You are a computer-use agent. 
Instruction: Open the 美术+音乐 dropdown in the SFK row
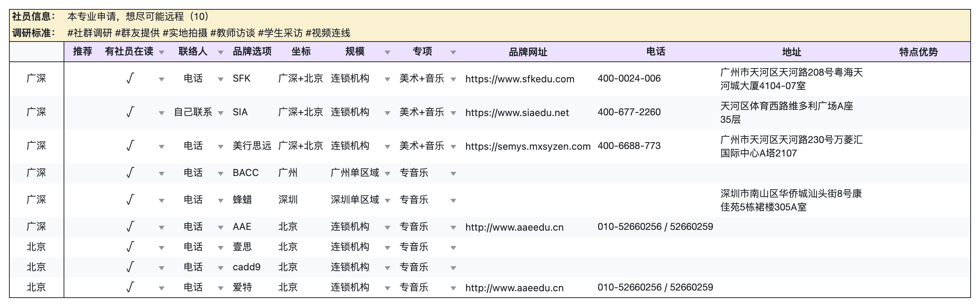pyautogui.click(x=453, y=79)
